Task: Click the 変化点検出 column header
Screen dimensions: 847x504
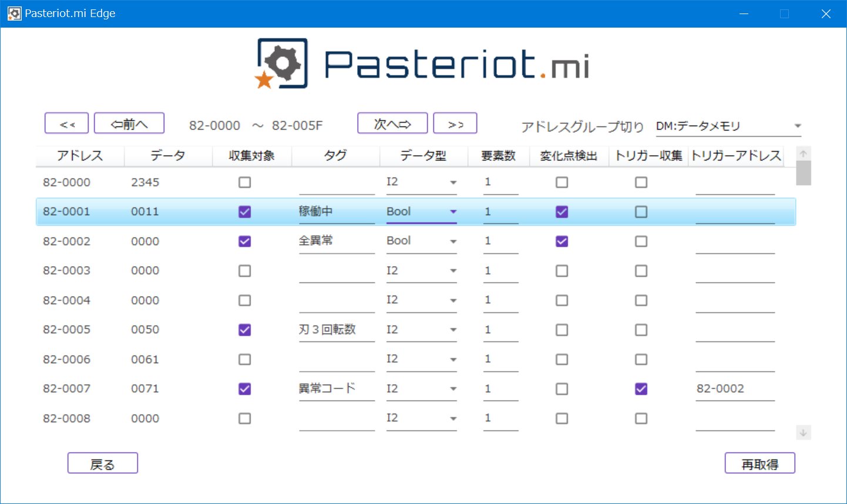Action: coord(569,156)
